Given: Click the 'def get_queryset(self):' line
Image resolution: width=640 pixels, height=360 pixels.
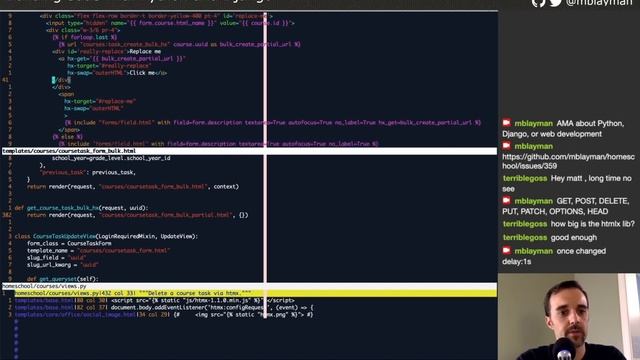Looking at the screenshot, I should (63, 279).
